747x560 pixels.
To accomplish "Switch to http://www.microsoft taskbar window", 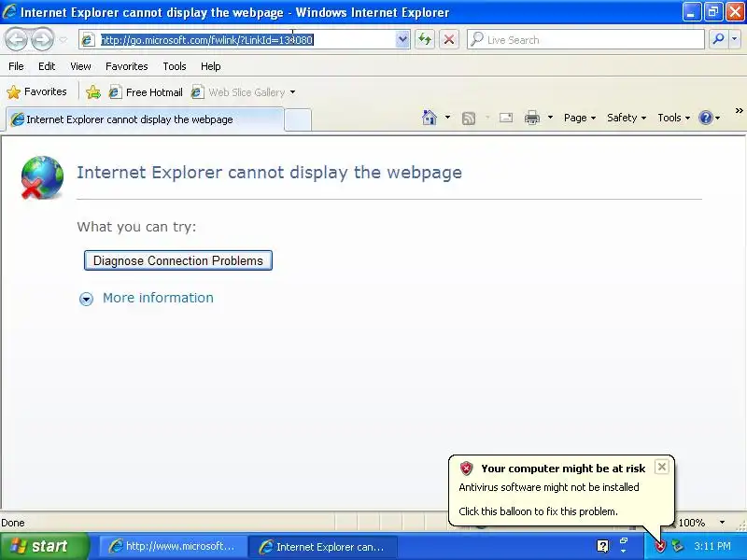I will pyautogui.click(x=172, y=546).
